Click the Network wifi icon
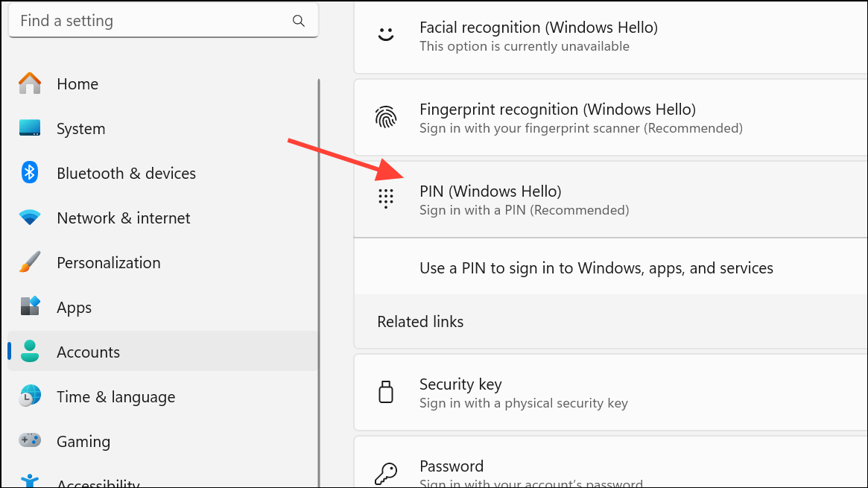This screenshot has width=868, height=488. 30,218
